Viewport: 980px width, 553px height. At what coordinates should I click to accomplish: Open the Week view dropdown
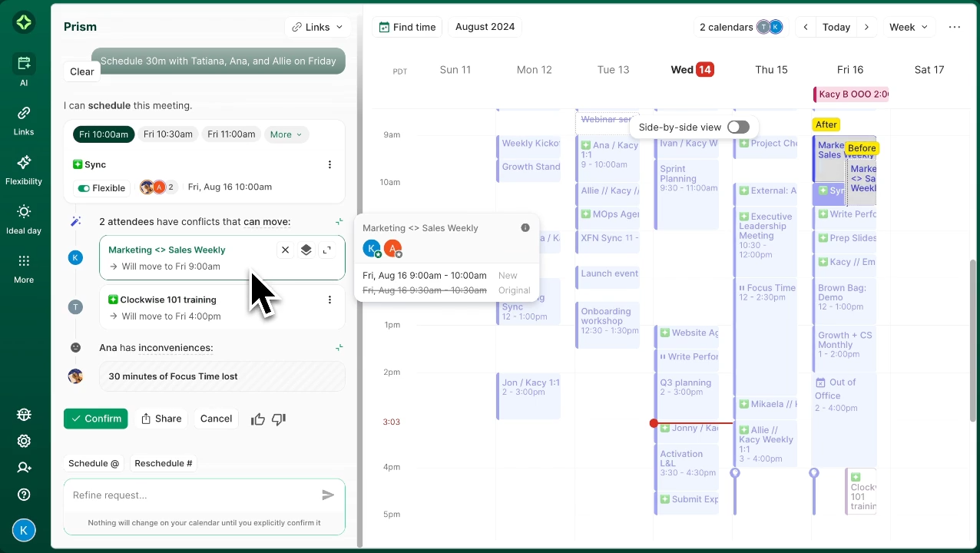pos(909,27)
